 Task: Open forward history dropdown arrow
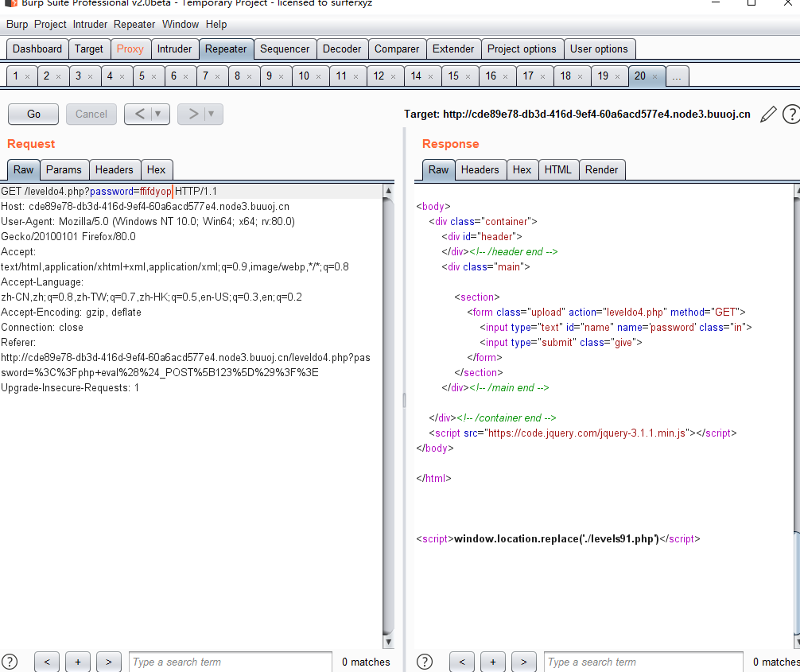coord(212,114)
